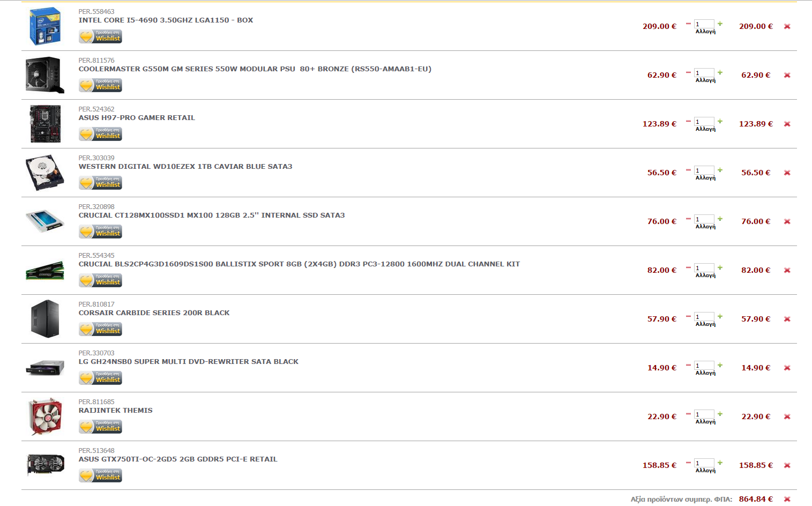Remove ASUS GTX750TI graphics card
Screen dimensions: 812x506
click(787, 465)
